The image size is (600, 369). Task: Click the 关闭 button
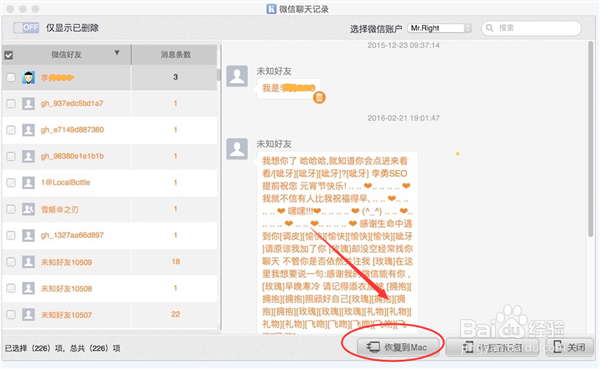(570, 348)
